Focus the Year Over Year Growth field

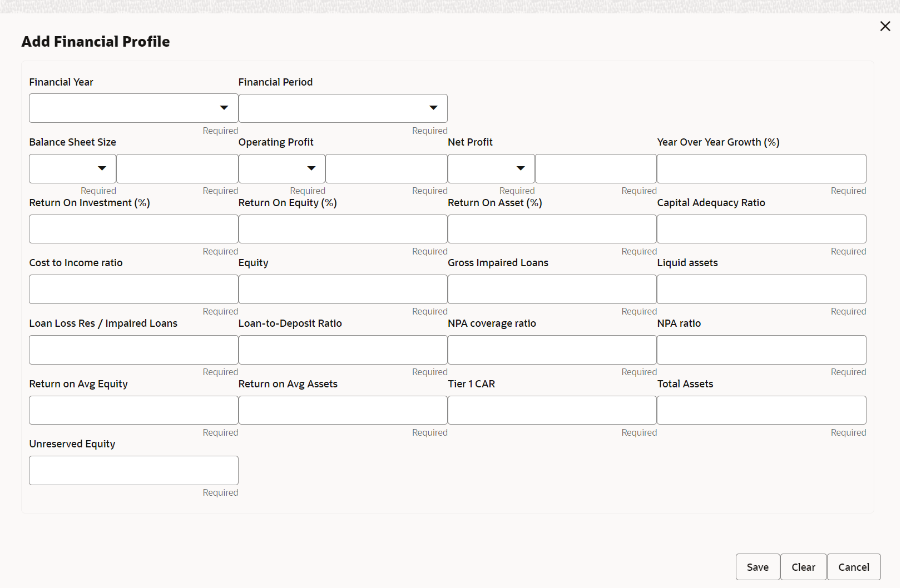pyautogui.click(x=761, y=168)
